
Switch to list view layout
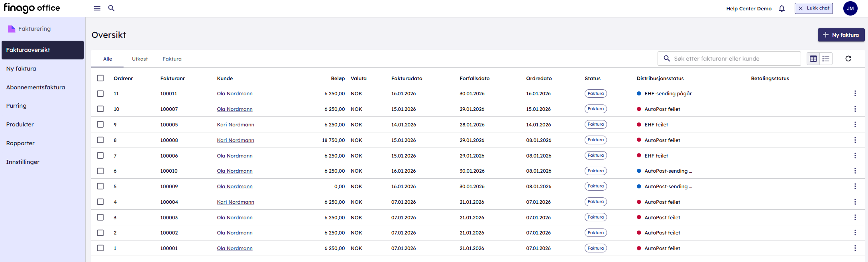click(826, 59)
